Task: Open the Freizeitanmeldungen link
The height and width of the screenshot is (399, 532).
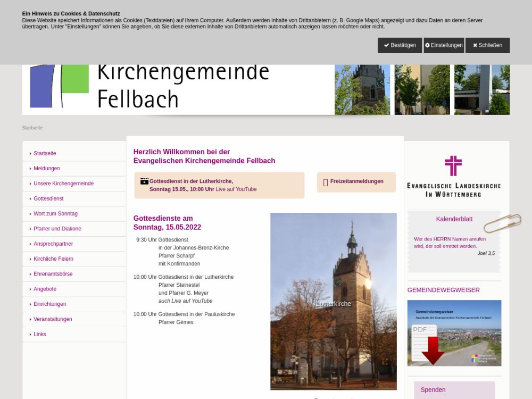Action: coord(356,181)
